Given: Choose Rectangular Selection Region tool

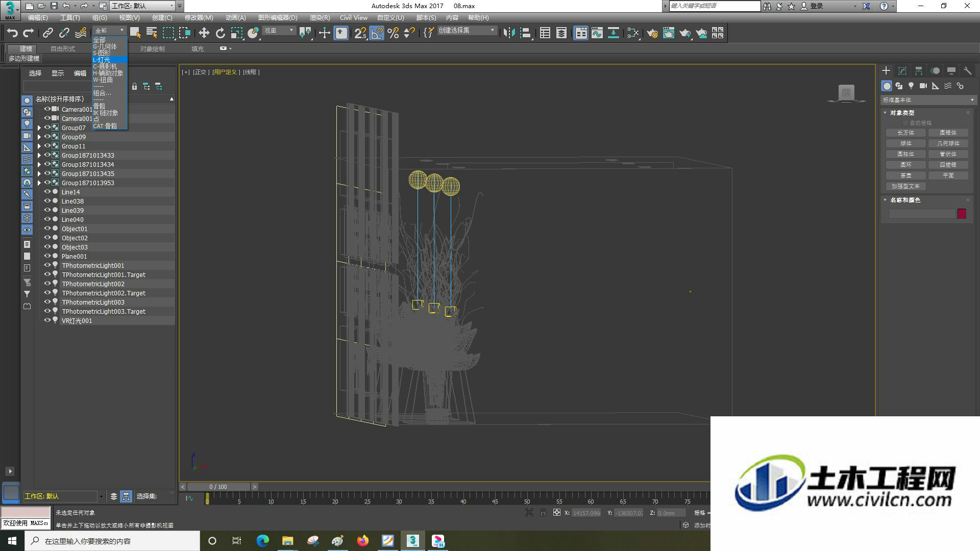Looking at the screenshot, I should click(168, 33).
